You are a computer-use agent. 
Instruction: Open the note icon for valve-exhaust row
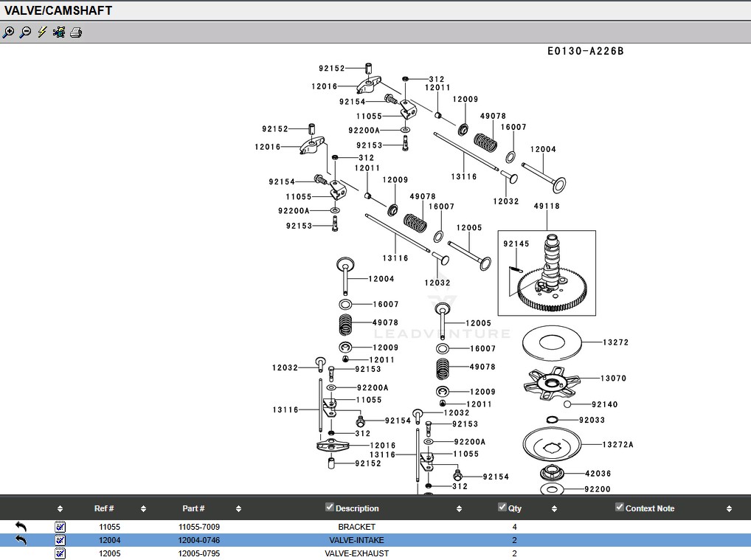coord(60,553)
